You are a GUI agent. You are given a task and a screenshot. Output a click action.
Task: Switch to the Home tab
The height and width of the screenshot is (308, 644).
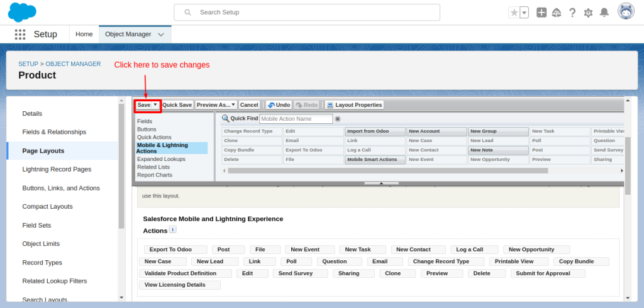coord(84,34)
